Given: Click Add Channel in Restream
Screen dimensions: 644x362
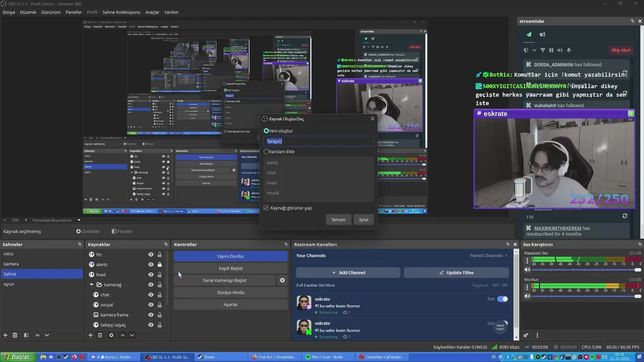Looking at the screenshot, I should [348, 273].
